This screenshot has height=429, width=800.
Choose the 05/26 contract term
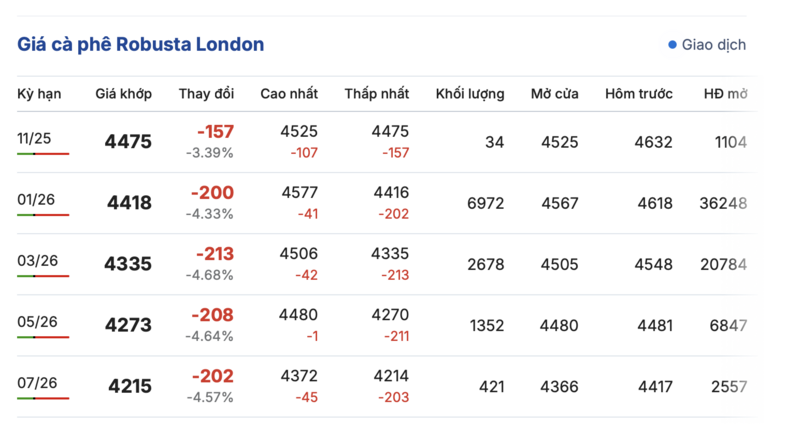pos(38,321)
